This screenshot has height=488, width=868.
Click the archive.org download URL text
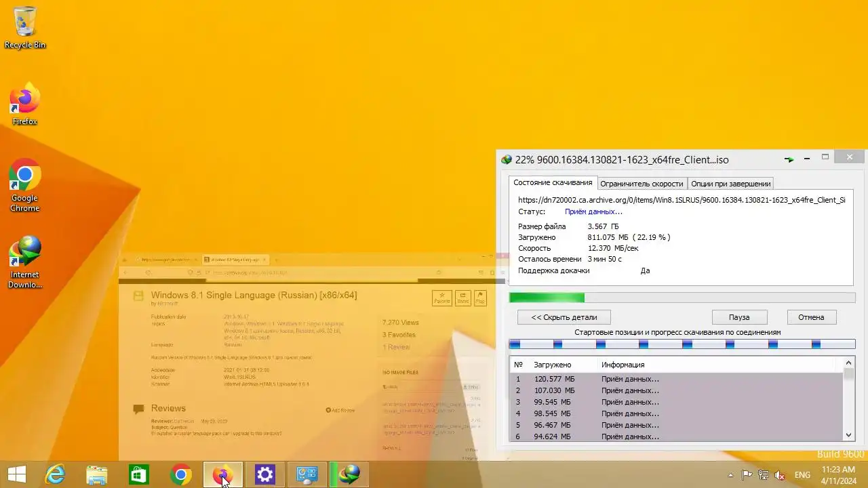[682, 200]
